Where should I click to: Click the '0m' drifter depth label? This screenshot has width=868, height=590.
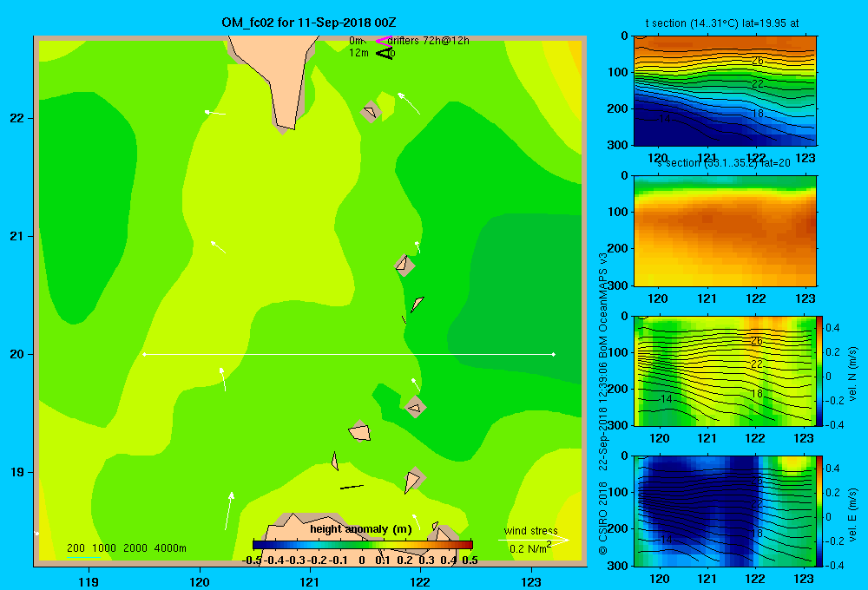coord(356,41)
